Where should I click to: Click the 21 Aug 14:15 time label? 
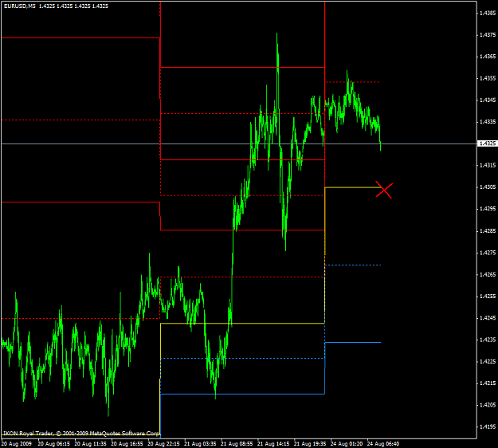273,443
